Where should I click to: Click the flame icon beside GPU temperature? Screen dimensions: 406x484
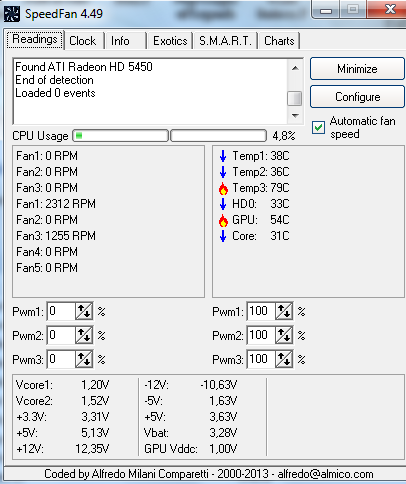(x=223, y=220)
